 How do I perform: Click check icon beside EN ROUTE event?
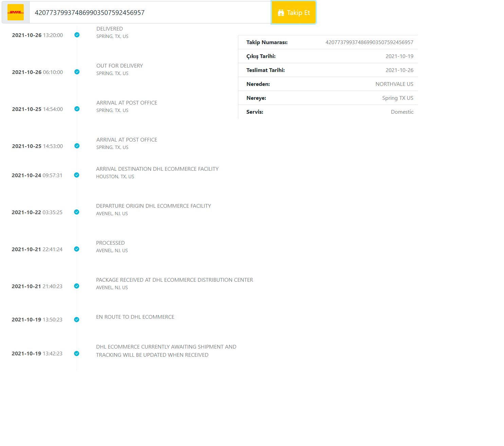pos(77,319)
